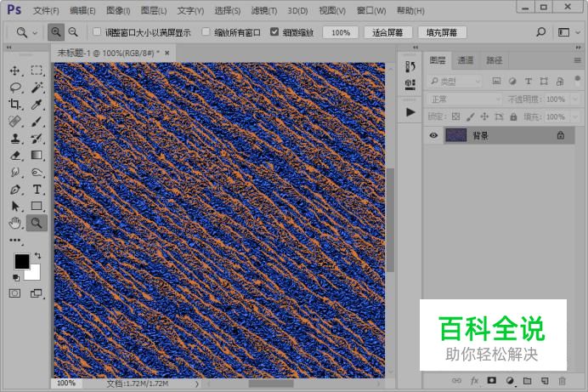This screenshot has height=392, width=588.
Task: Select the History Brush tool
Action: click(37, 138)
